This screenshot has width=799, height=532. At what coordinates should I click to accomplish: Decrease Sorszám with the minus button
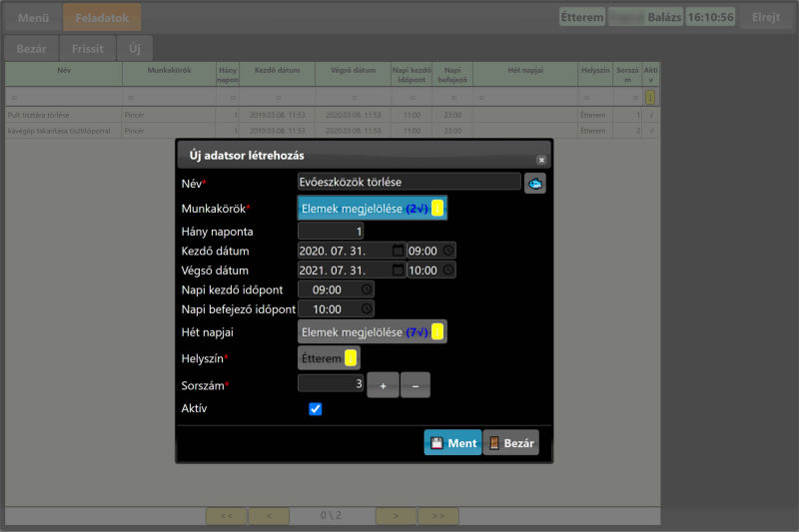[415, 385]
